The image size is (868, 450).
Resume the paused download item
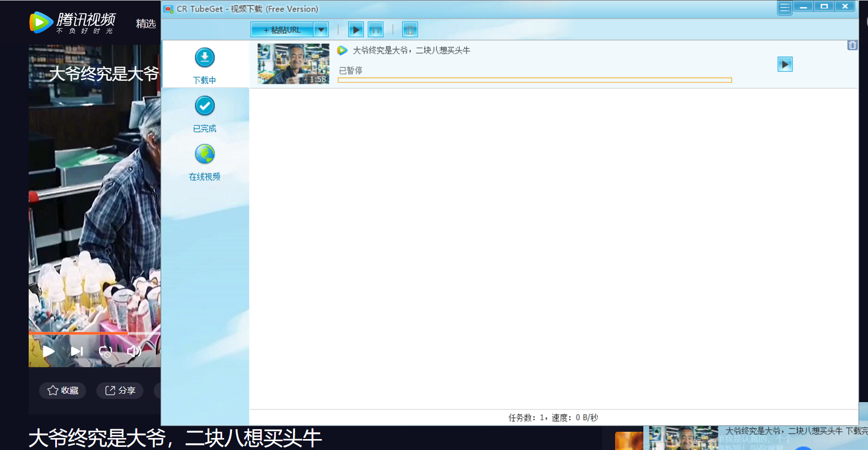tap(785, 64)
